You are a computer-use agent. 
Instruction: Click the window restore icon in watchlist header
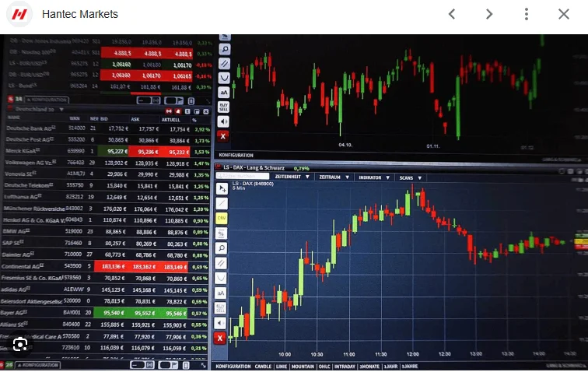coord(197,111)
